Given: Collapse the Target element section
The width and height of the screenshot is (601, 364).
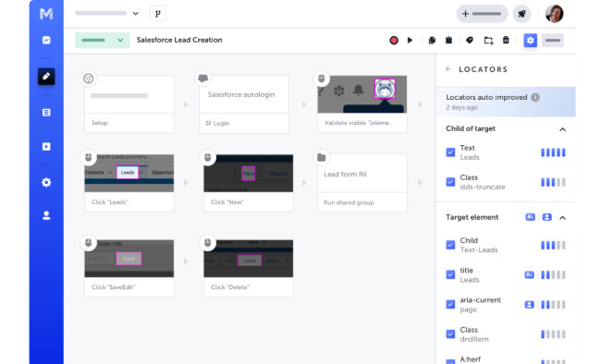Looking at the screenshot, I should tap(562, 218).
